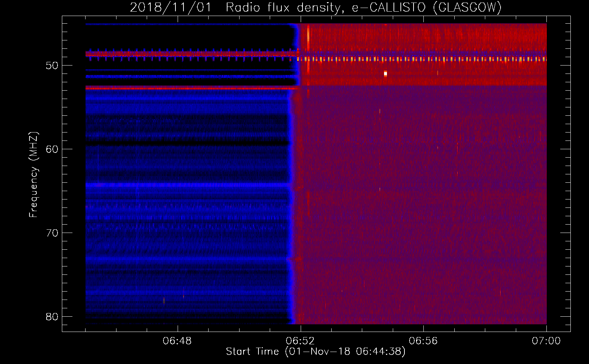The width and height of the screenshot is (589, 364).
Task: Click the '06:48' time axis label
Action: 177,341
